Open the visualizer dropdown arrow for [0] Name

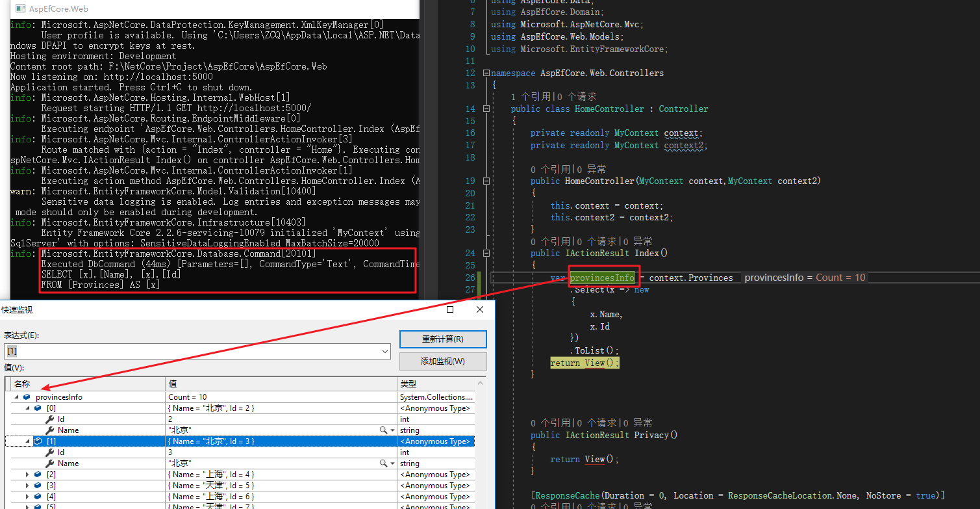pos(392,430)
